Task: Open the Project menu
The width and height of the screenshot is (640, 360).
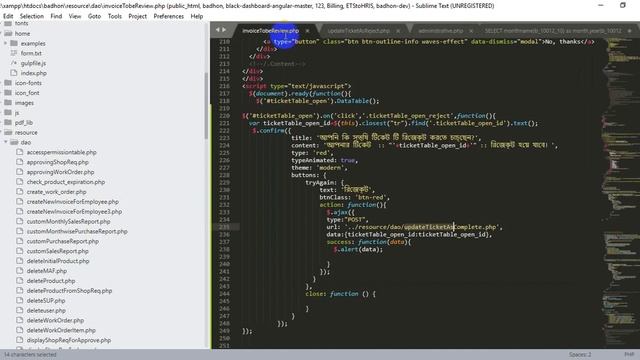Action: (x=138, y=16)
